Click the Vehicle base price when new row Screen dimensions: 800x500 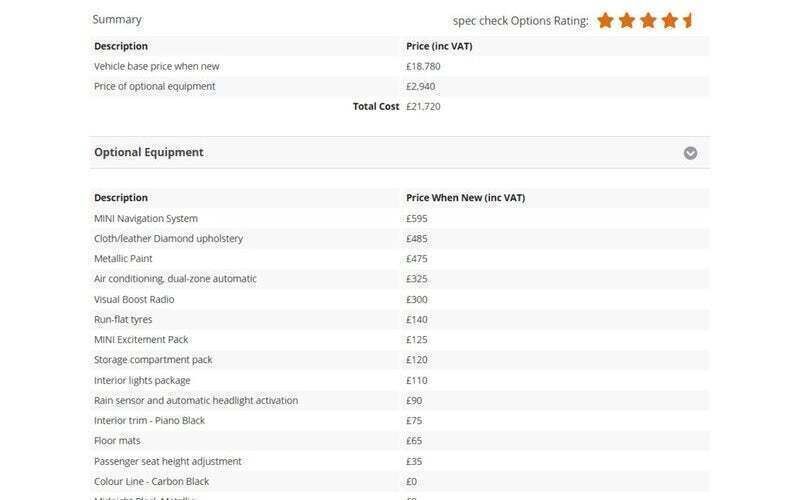pyautogui.click(x=399, y=66)
